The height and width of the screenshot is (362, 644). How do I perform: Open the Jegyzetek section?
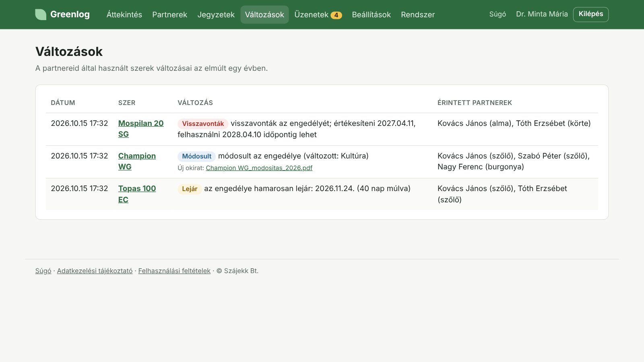pos(216,14)
